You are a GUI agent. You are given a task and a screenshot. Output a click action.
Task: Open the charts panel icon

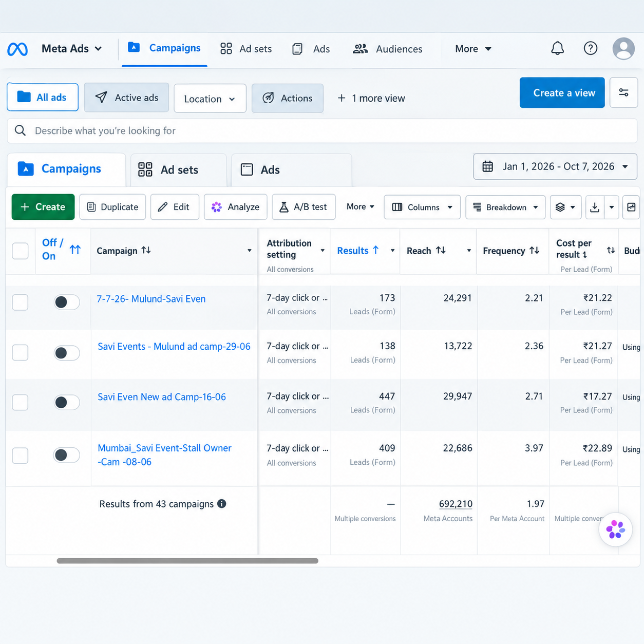[631, 207]
